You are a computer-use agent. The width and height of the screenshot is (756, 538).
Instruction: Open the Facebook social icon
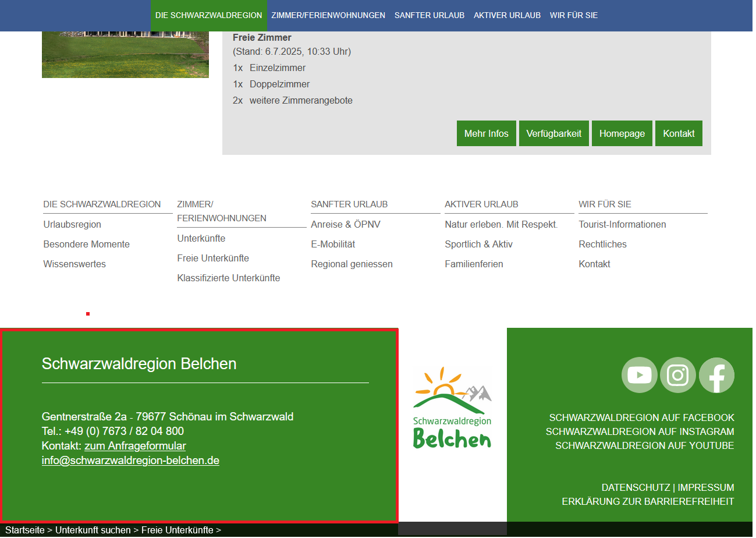[x=716, y=375]
